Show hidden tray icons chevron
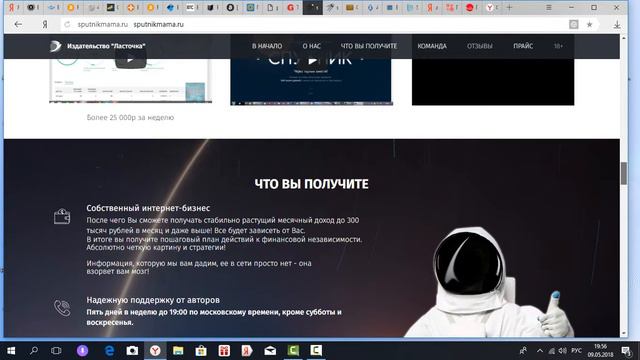This screenshot has width=640, height=360. tap(540, 351)
